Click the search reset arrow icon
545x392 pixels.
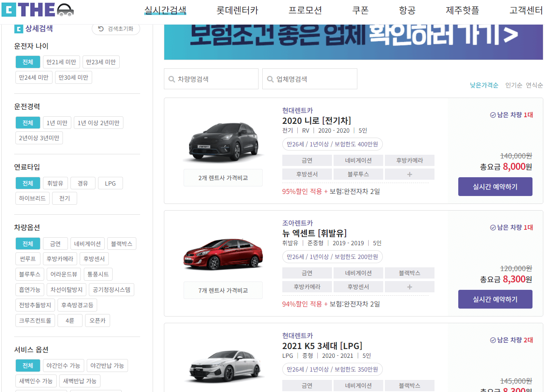tap(100, 29)
